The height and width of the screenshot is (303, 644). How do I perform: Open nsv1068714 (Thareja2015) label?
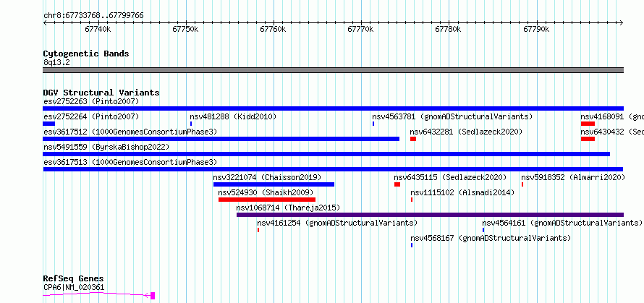pyautogui.click(x=288, y=208)
